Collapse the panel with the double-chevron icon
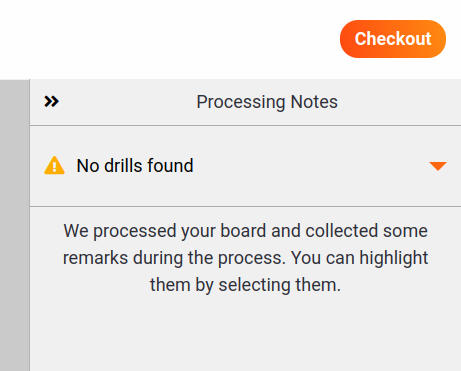 coord(52,101)
